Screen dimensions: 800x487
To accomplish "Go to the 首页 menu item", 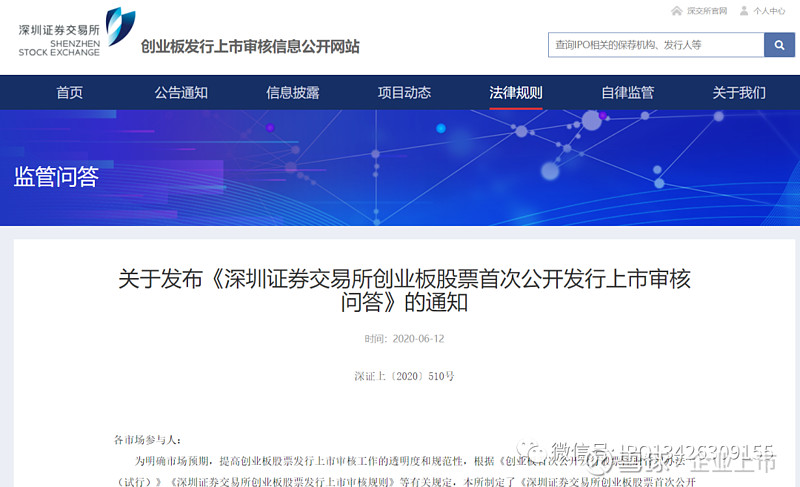I will coord(69,93).
